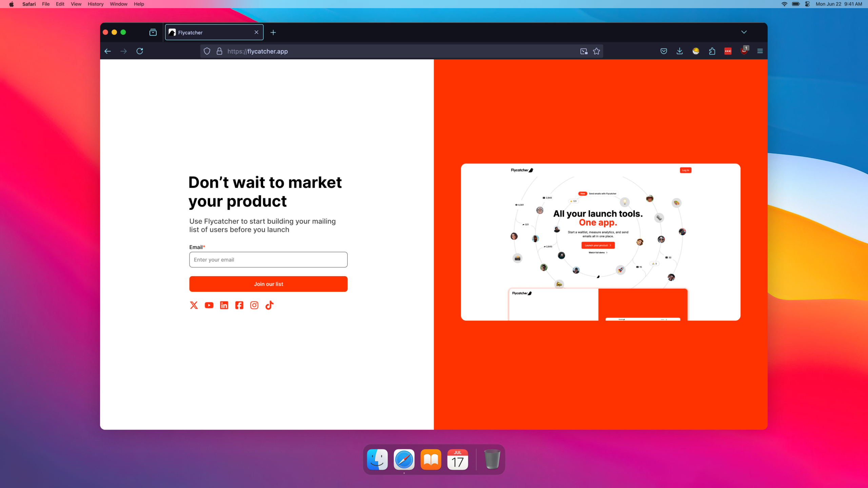Screen dimensions: 868x488
Task: Click the date and time clock
Action: pyautogui.click(x=839, y=4)
